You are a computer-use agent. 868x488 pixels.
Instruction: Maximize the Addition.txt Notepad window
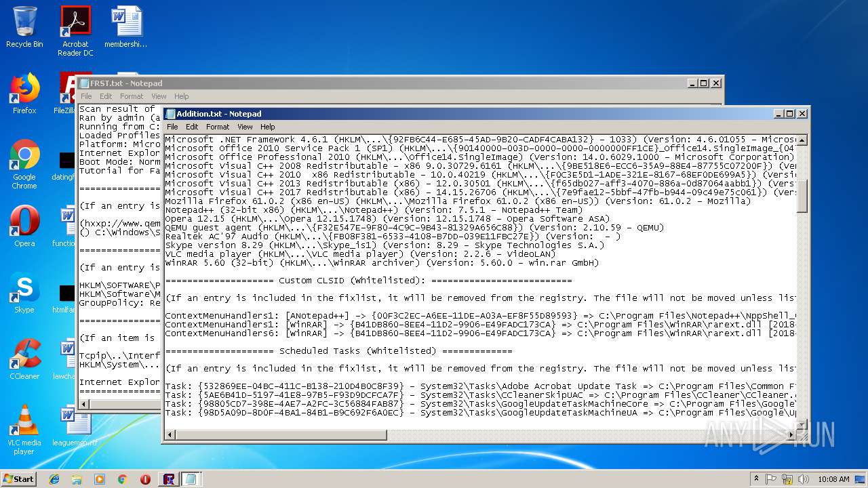(790, 114)
